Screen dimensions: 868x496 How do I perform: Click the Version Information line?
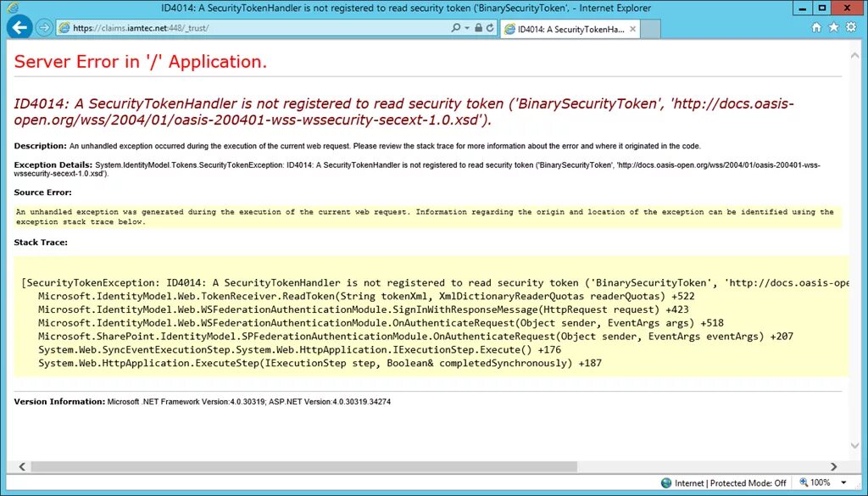tap(202, 402)
